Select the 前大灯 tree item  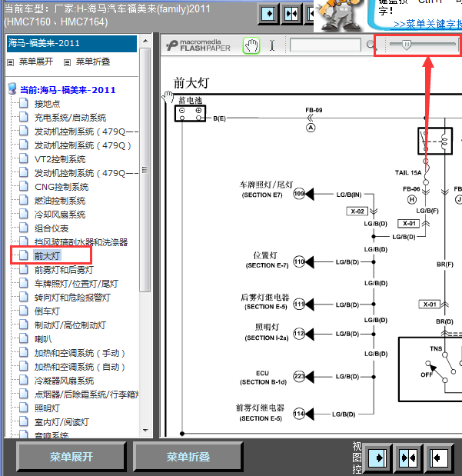47,256
